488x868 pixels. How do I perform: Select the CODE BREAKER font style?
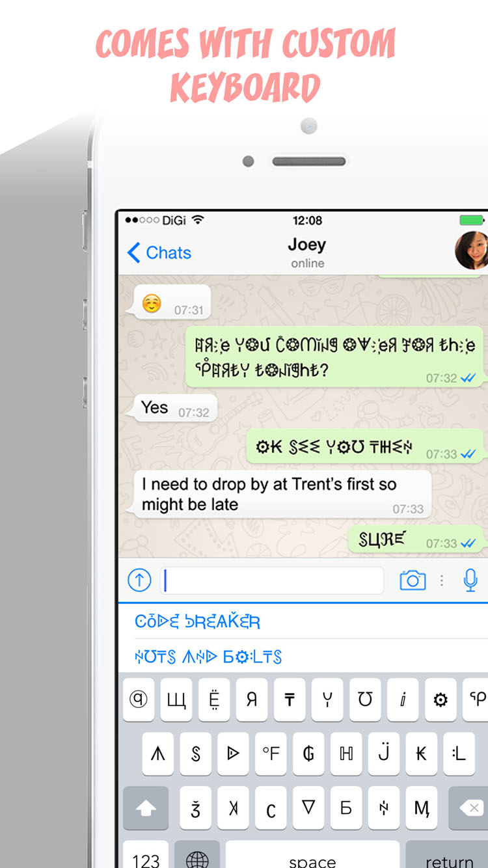click(x=197, y=621)
